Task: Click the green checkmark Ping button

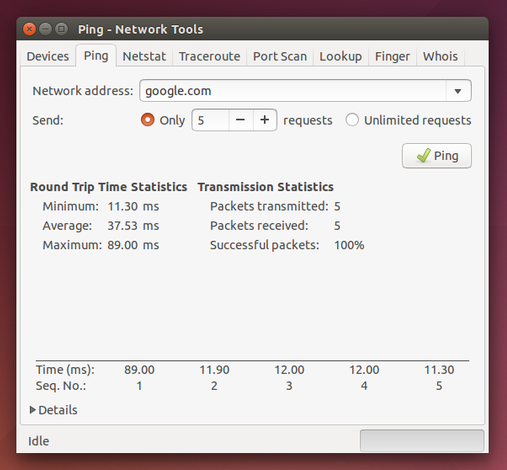Action: [x=437, y=156]
